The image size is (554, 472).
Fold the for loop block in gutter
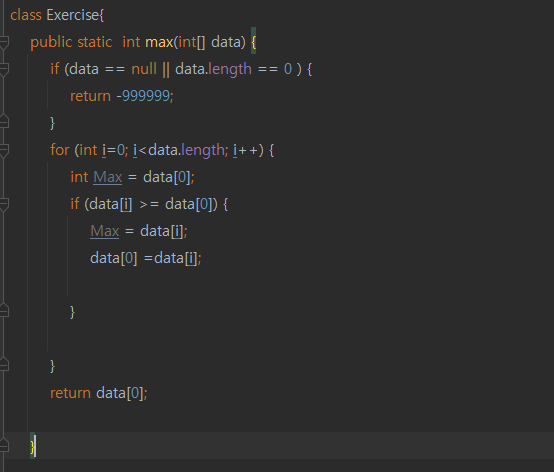[x=4, y=150]
